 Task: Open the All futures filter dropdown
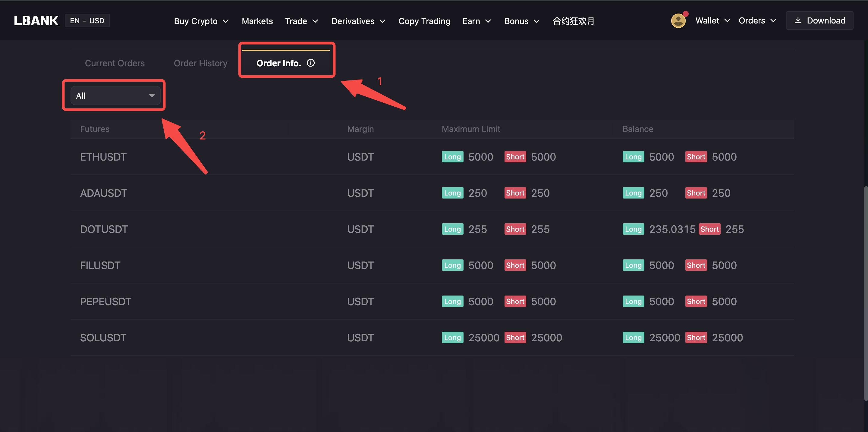[x=115, y=95]
